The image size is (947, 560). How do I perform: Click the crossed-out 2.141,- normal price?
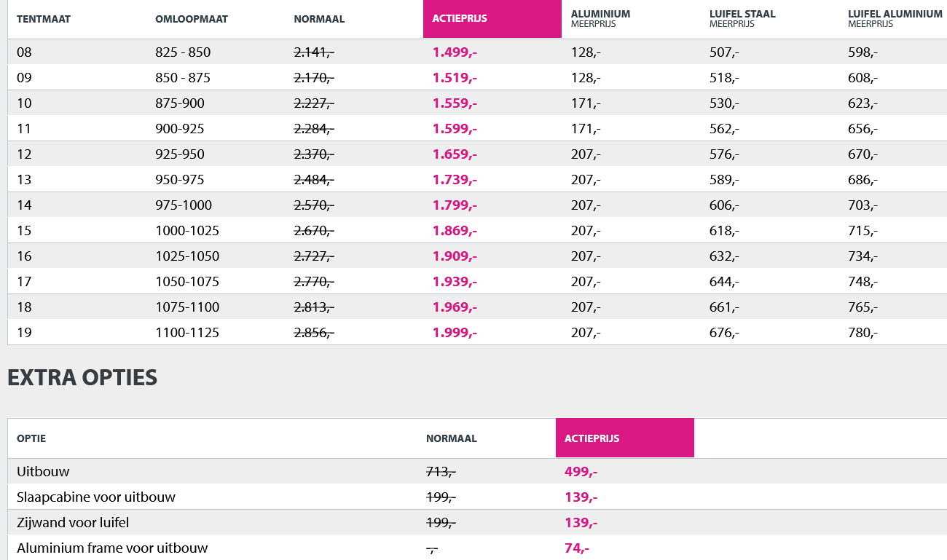[x=314, y=52]
